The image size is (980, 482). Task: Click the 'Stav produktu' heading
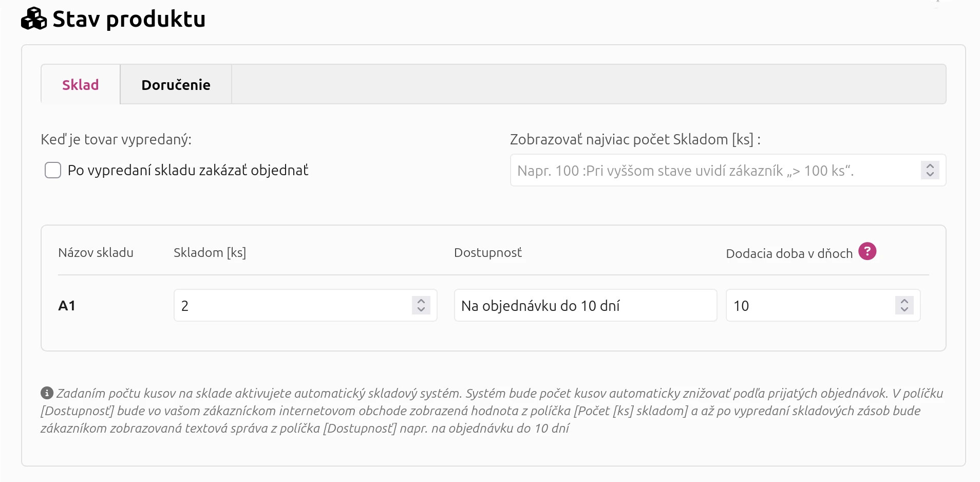tap(129, 19)
